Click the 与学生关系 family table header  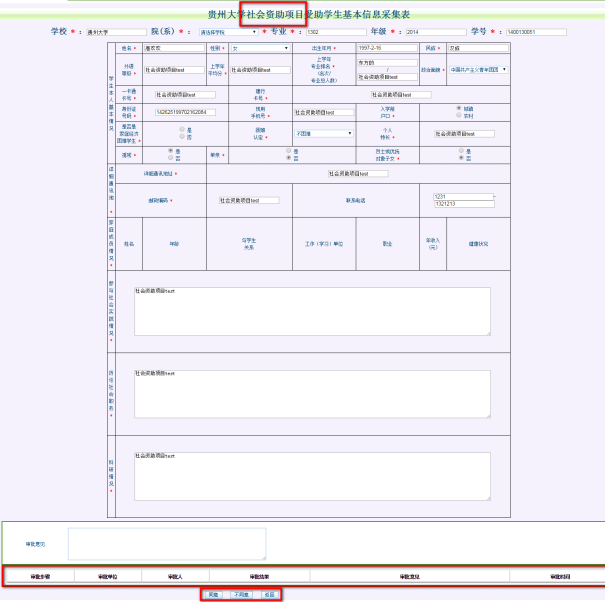pyautogui.click(x=249, y=244)
